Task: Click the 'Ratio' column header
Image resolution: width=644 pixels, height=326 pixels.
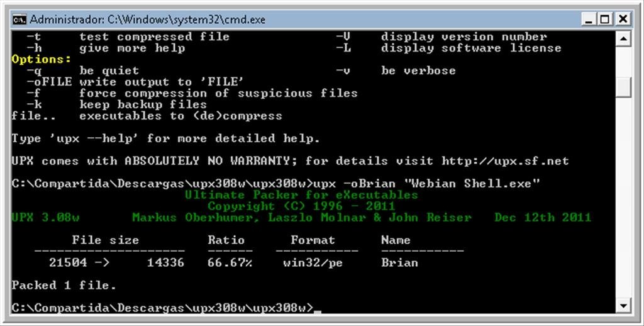Action: tap(226, 240)
